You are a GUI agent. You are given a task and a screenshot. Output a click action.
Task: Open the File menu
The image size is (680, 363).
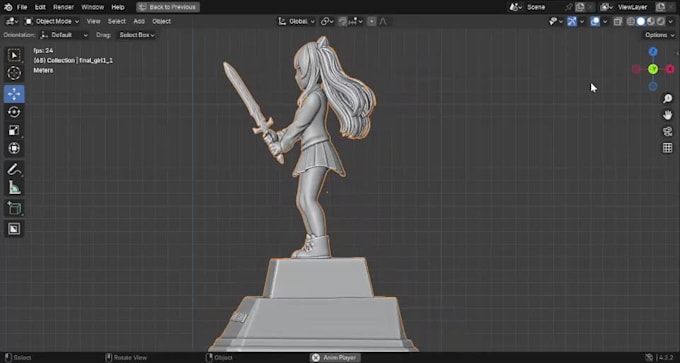22,7
